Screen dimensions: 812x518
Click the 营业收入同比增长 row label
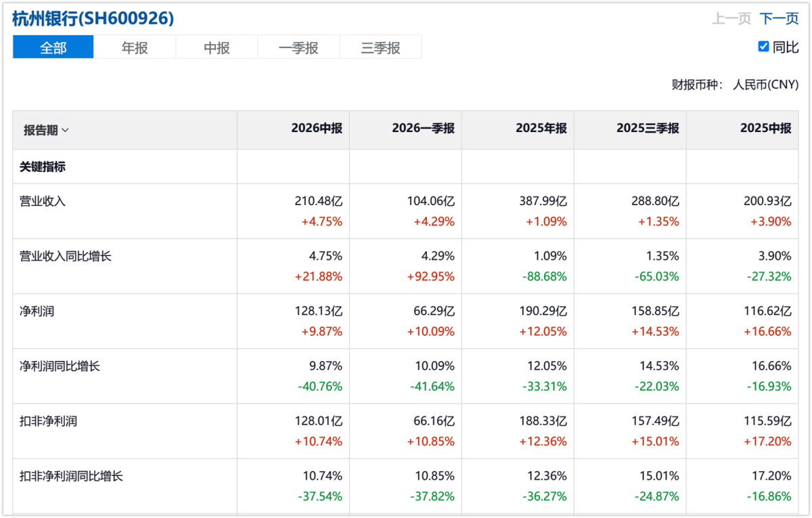pos(66,256)
